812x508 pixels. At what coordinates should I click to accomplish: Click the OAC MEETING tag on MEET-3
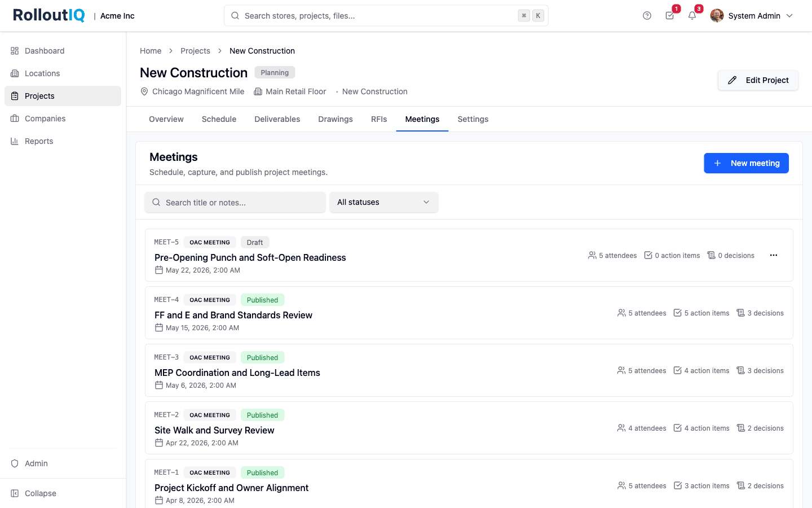point(210,357)
